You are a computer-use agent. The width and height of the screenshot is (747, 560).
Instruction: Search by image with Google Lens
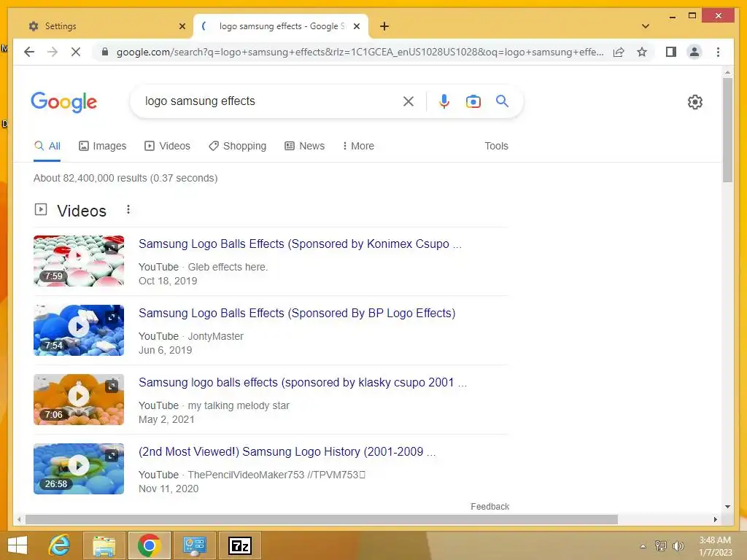click(473, 101)
